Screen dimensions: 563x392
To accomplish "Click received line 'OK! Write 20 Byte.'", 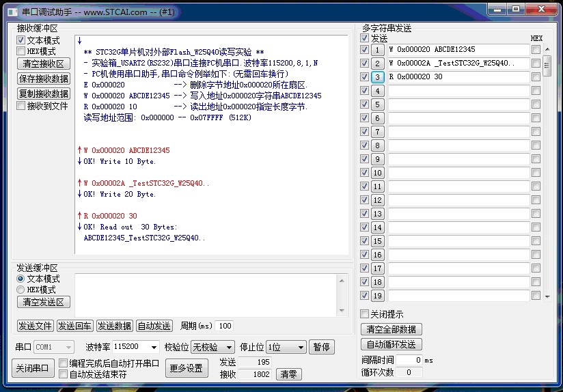I will (x=120, y=194).
